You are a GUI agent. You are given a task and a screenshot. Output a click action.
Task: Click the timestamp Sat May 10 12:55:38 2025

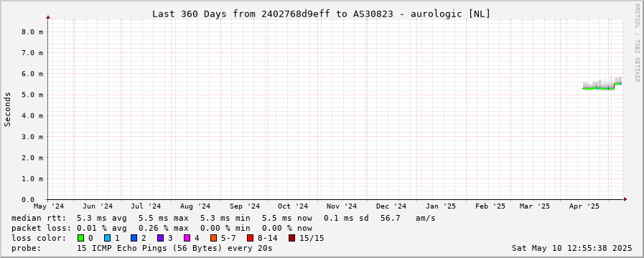pyautogui.click(x=571, y=248)
